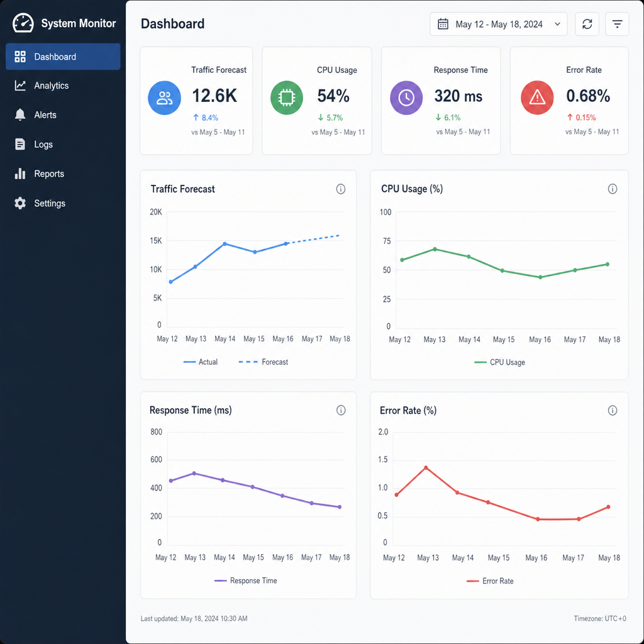Viewport: 644px width, 644px height.
Task: Click the blue up arrow beside 8.4%
Action: tap(196, 118)
